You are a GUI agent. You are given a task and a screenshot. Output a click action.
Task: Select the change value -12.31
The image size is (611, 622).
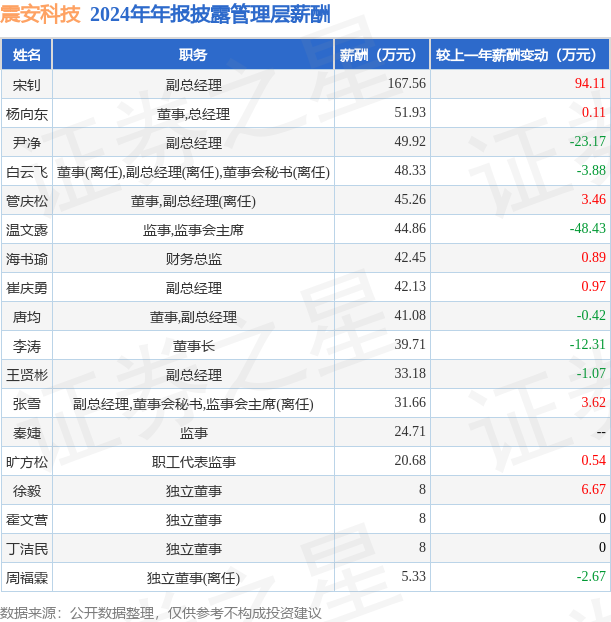(x=588, y=344)
